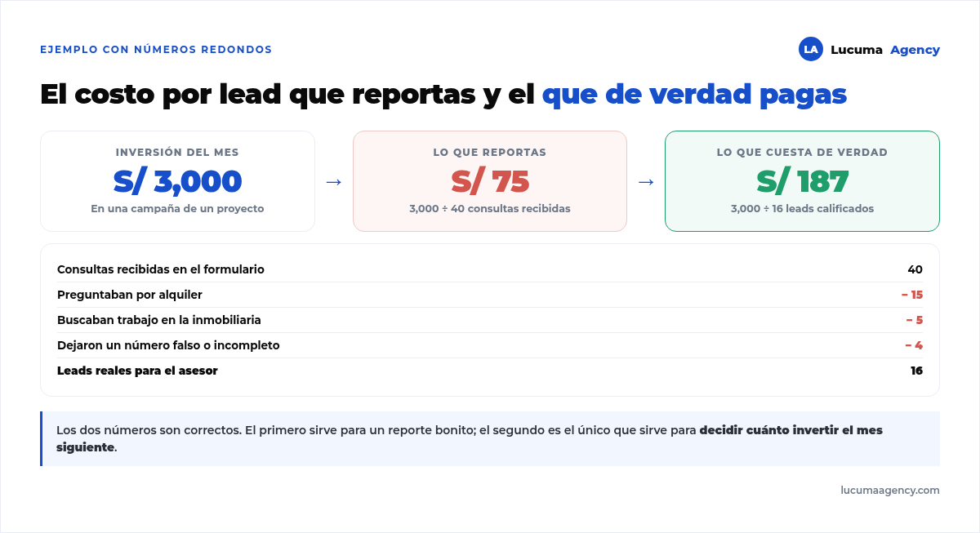Select bold row 'Leads reales para el asesor'
This screenshot has width=980, height=533.
coord(490,371)
